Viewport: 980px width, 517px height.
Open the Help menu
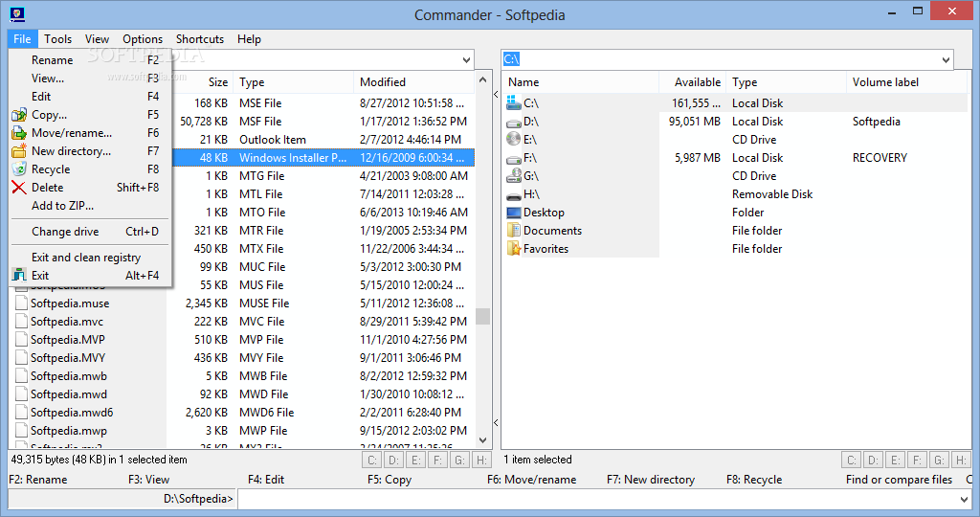point(249,38)
